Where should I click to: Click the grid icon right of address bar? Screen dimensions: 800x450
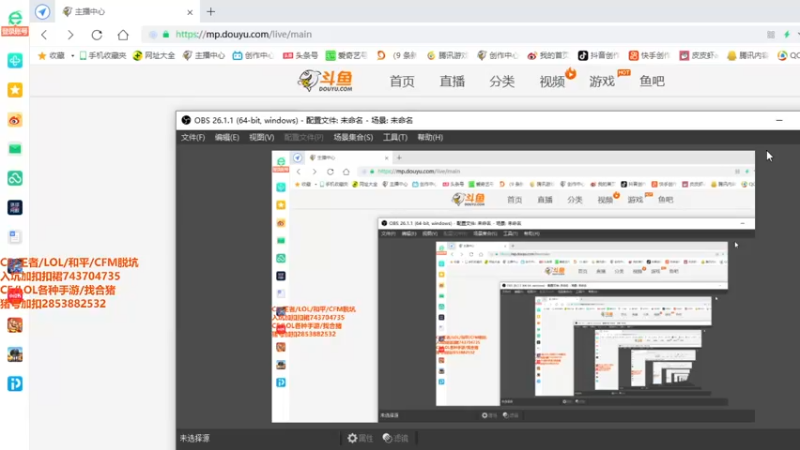[771, 35]
